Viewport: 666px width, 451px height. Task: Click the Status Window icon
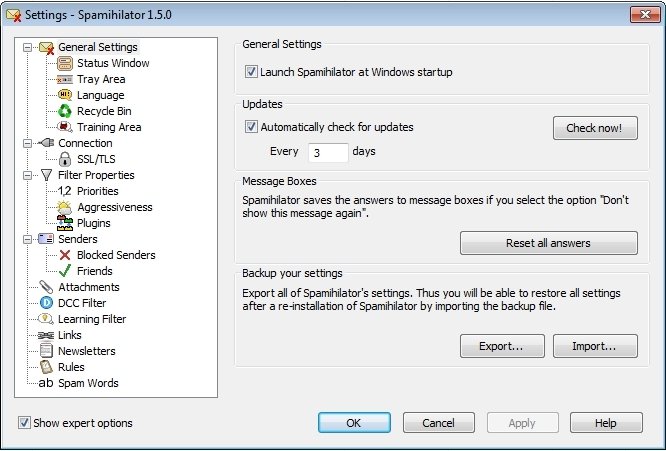tap(65, 63)
